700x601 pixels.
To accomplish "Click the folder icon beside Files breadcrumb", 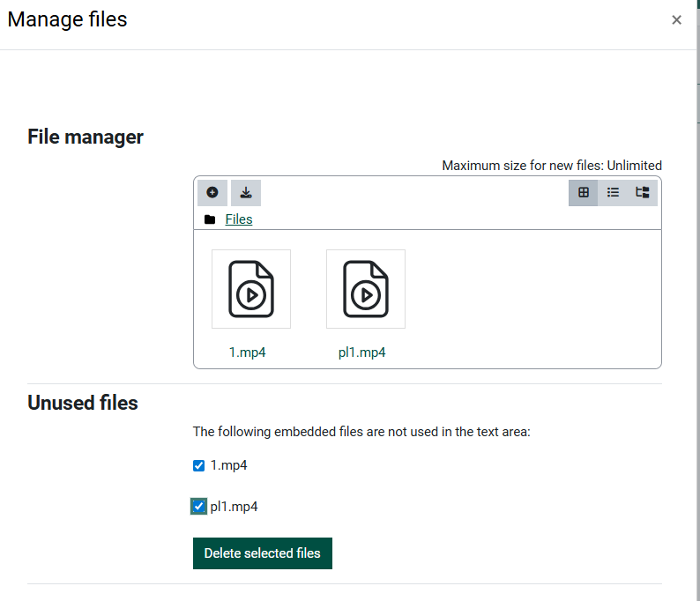I will [210, 219].
